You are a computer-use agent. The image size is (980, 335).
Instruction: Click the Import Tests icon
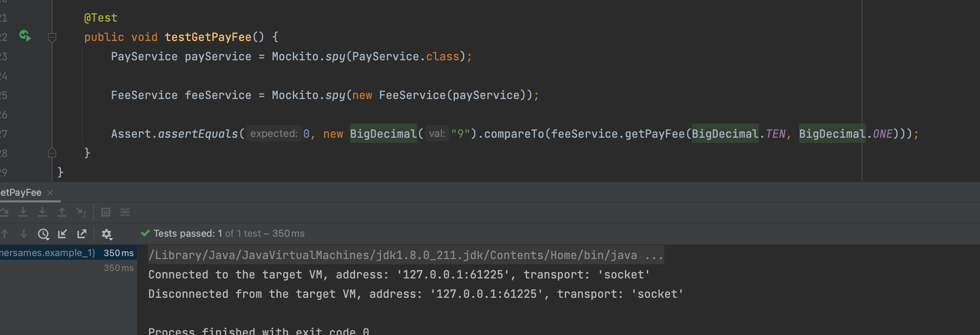(63, 234)
